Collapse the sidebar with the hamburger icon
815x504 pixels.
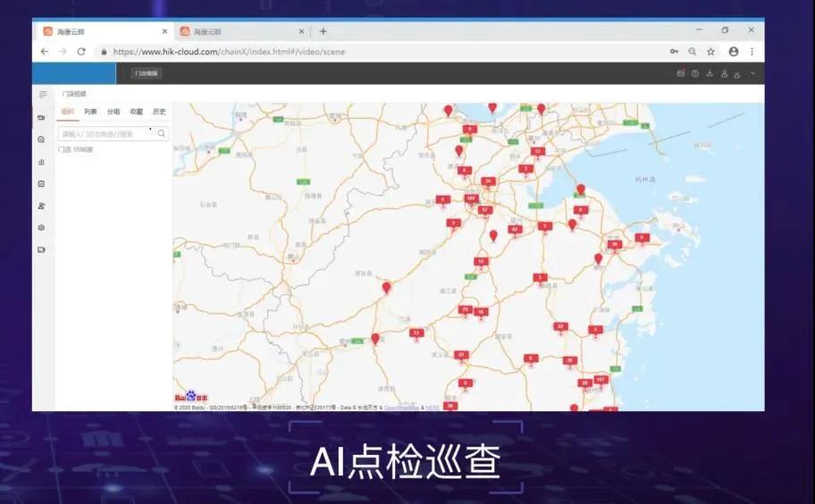tap(43, 94)
